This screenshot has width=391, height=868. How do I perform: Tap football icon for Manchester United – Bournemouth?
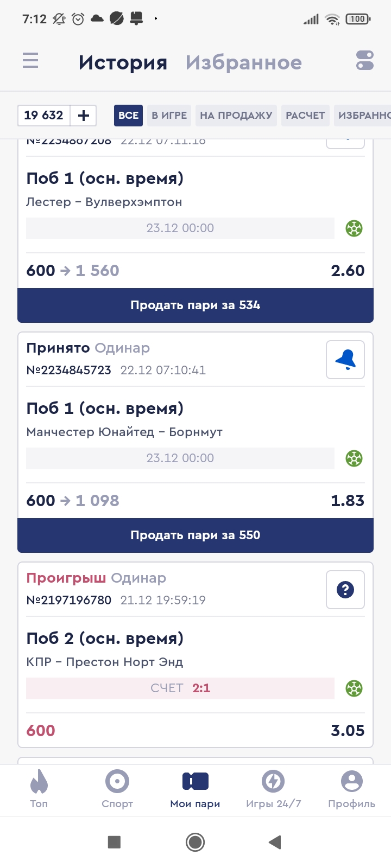[x=354, y=458]
